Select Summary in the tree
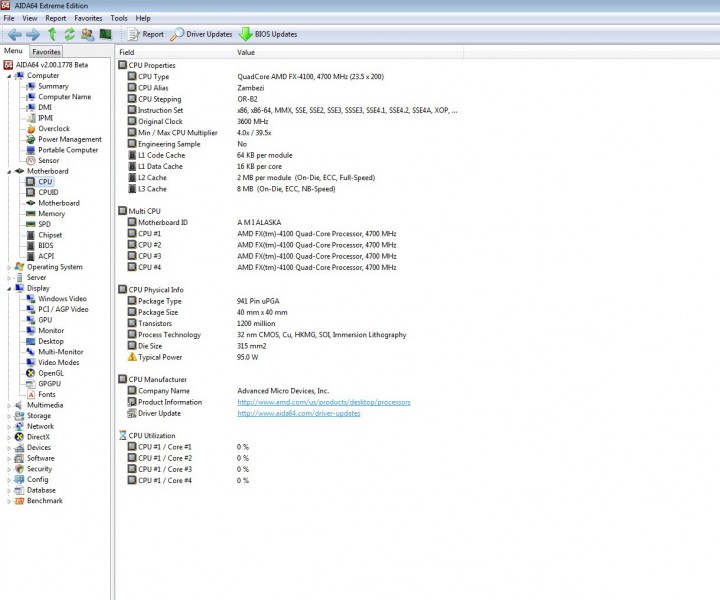Image resolution: width=720 pixels, height=600 pixels. point(53,86)
